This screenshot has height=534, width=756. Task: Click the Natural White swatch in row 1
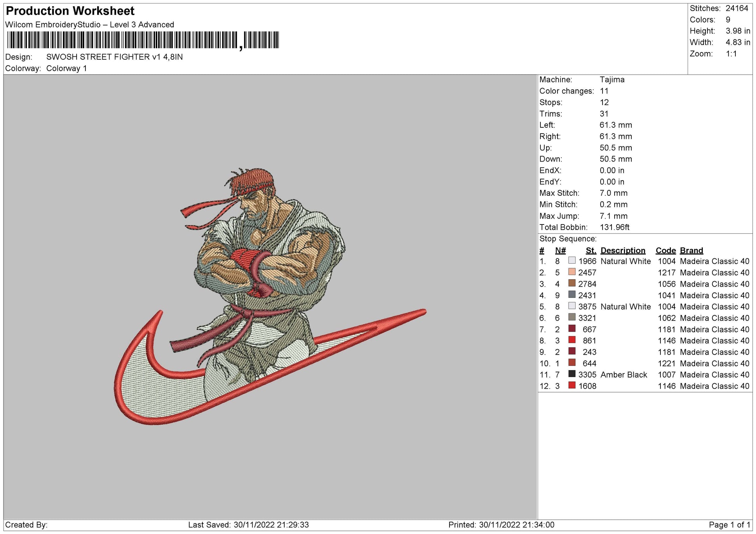[572, 261]
